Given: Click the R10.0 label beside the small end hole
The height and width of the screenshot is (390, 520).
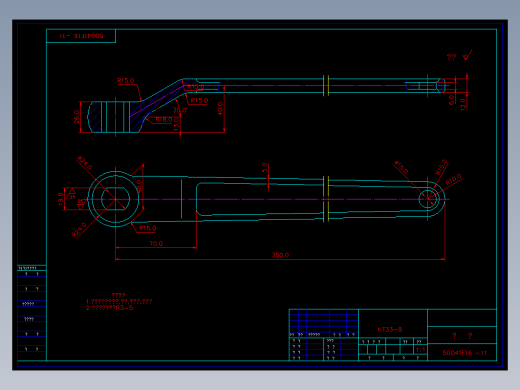Looking at the screenshot, I should click(454, 180).
